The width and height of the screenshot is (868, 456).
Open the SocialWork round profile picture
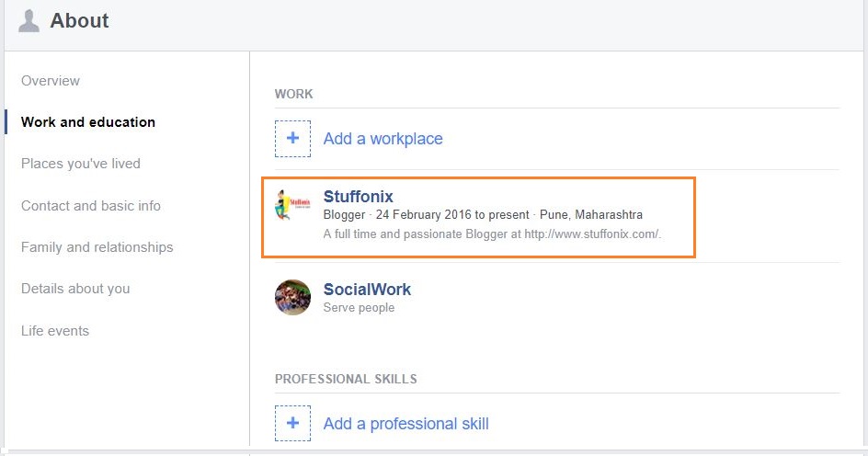click(292, 297)
